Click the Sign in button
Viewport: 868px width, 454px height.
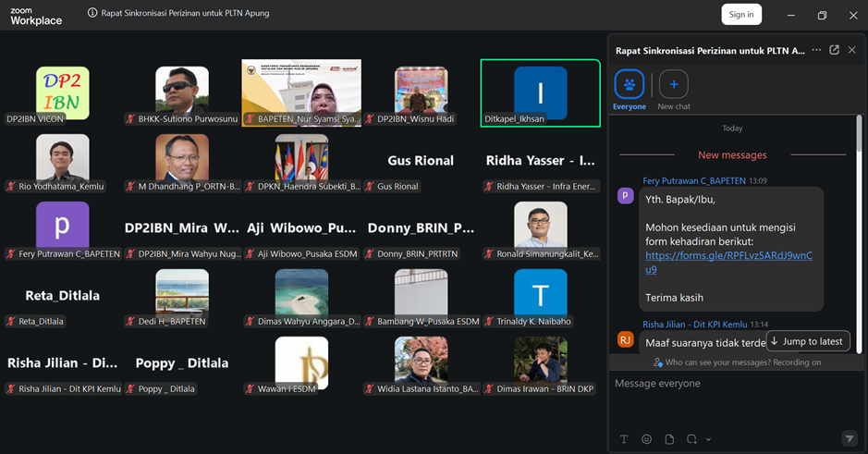click(x=741, y=15)
